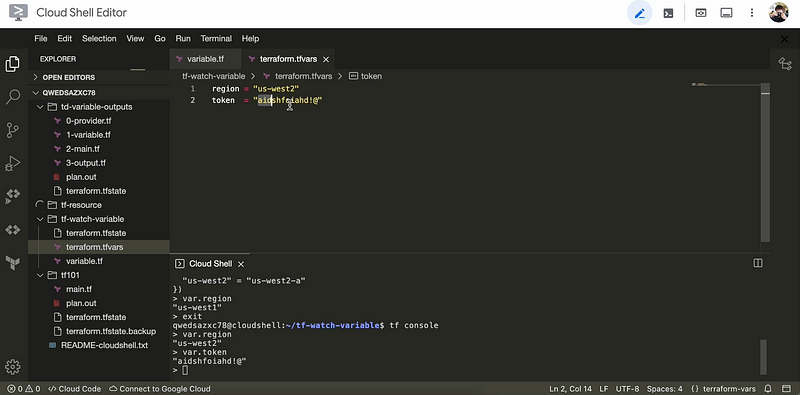Open the outline icon in right sidebar

785,63
